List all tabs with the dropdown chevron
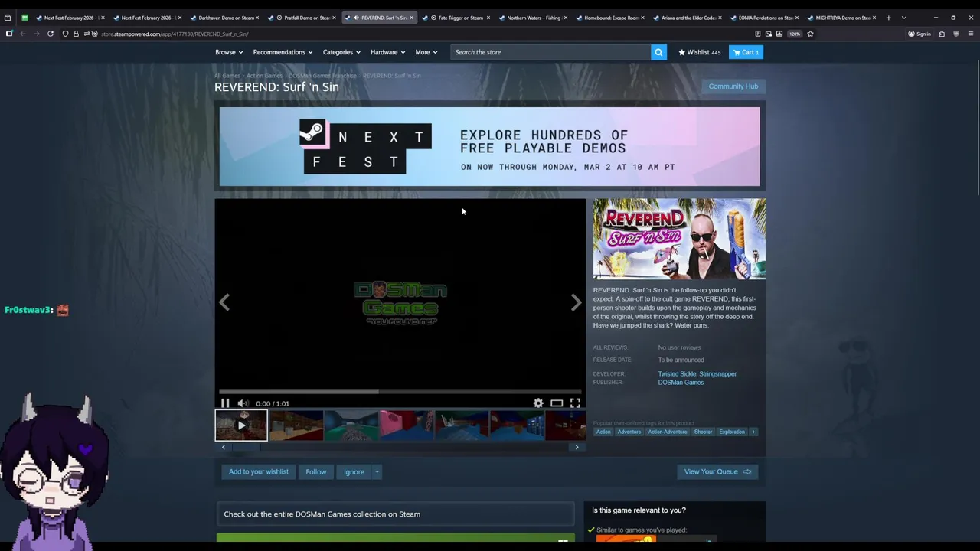 point(903,18)
